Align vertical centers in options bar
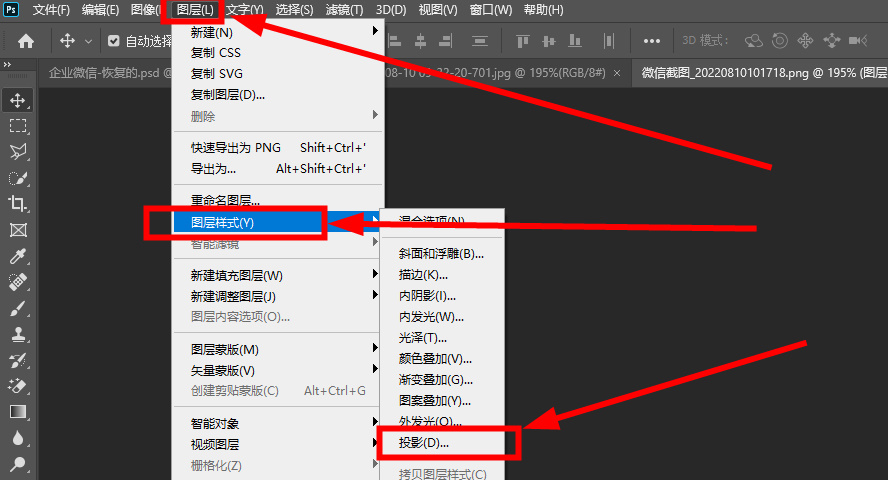This screenshot has width=888, height=480. (x=548, y=41)
